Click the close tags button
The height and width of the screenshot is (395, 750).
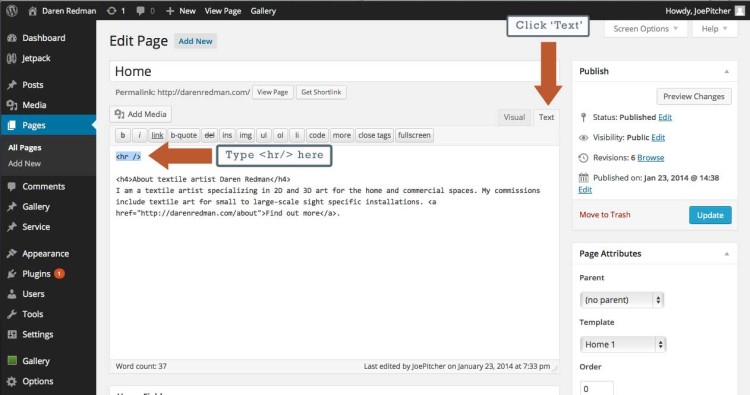tap(375, 135)
